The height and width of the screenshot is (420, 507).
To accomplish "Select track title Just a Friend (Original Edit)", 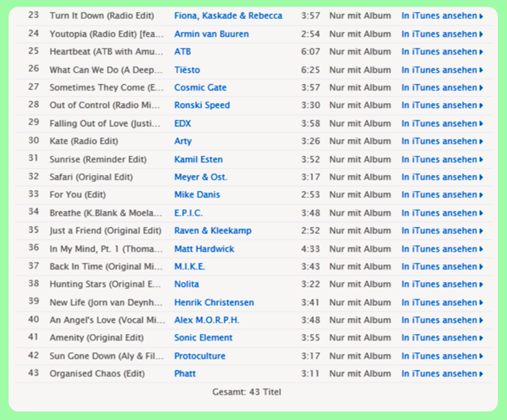I will (106, 230).
